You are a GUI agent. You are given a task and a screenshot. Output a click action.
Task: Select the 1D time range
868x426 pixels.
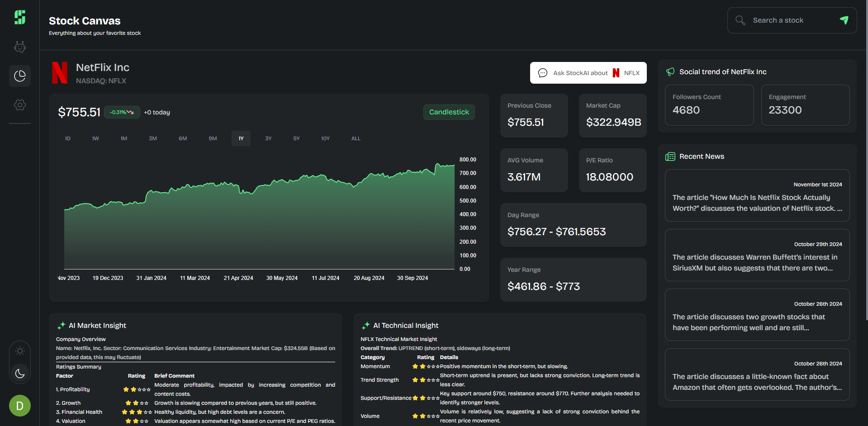coord(68,138)
